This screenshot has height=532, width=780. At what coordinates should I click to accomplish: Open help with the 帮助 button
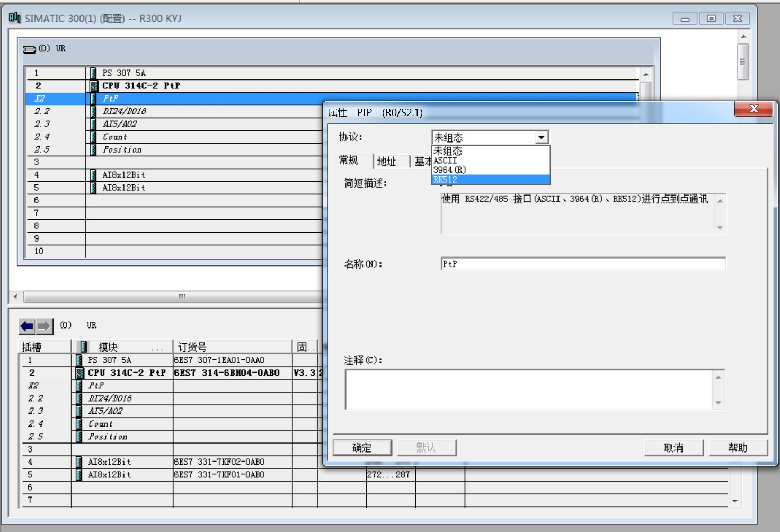tap(738, 448)
